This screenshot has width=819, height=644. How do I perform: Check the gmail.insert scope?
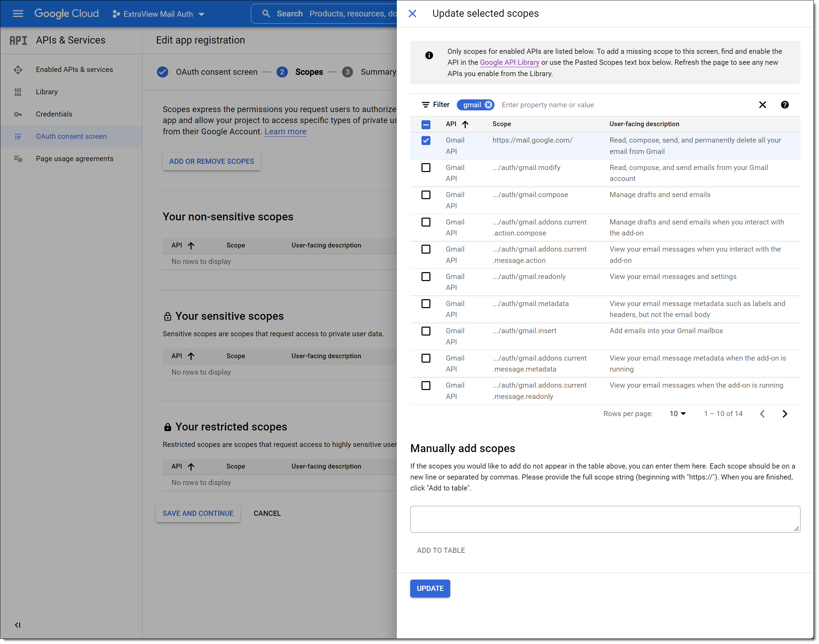pyautogui.click(x=426, y=331)
